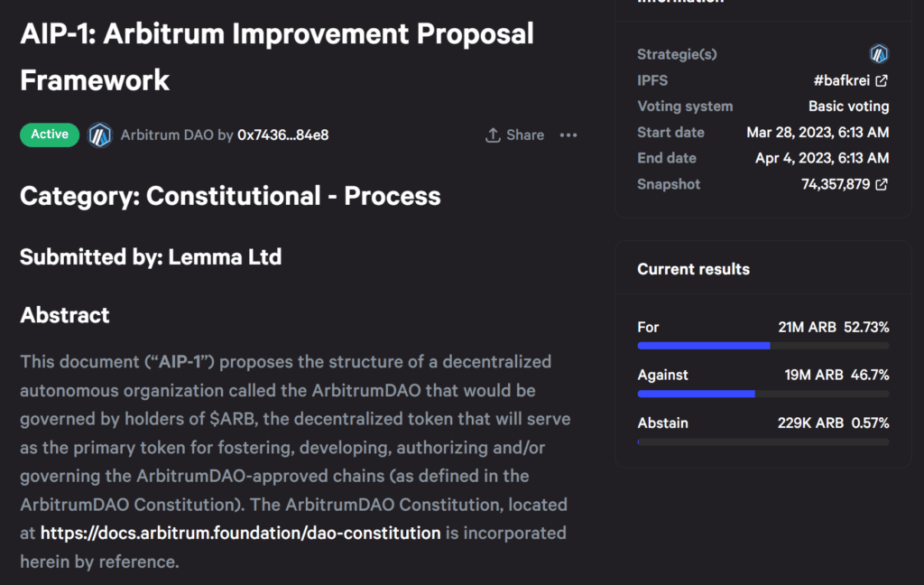Click the #bafkrei IPFS hash link
Viewport: 924px width, 585px height.
tap(840, 80)
